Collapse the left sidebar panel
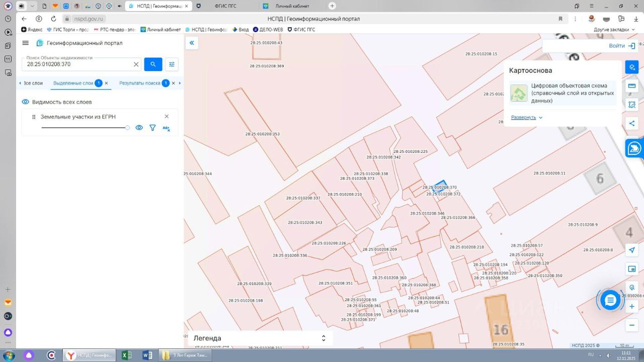The image size is (644, 362). click(x=192, y=43)
